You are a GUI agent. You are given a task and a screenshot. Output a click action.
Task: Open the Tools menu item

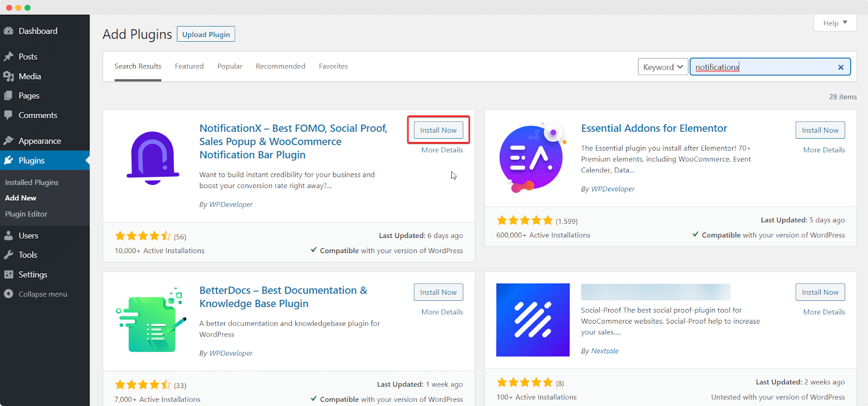click(x=44, y=255)
